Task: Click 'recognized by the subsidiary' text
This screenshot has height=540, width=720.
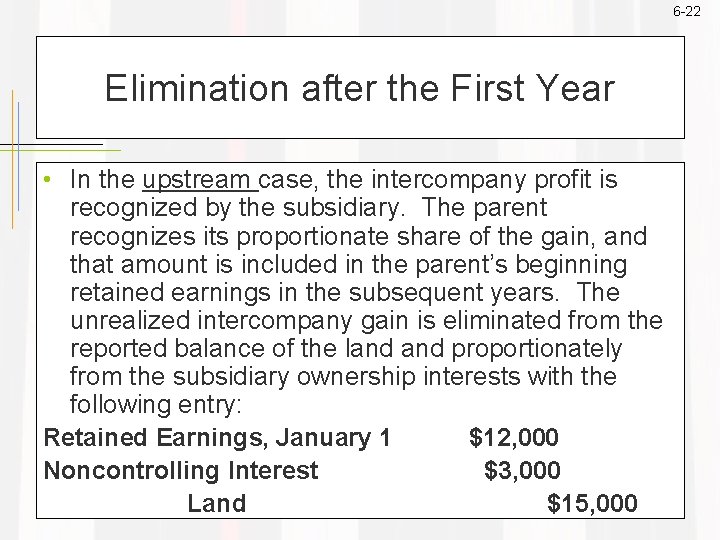Action: click(x=235, y=208)
